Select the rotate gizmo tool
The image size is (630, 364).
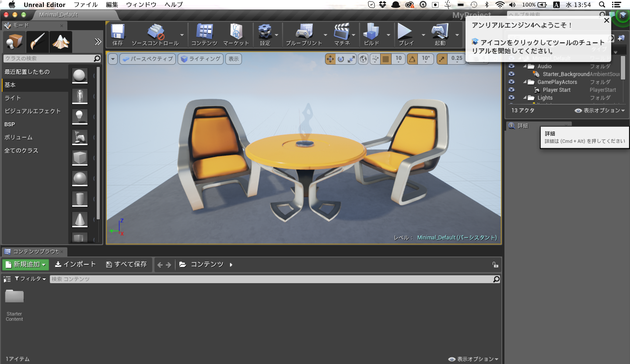tap(341, 59)
